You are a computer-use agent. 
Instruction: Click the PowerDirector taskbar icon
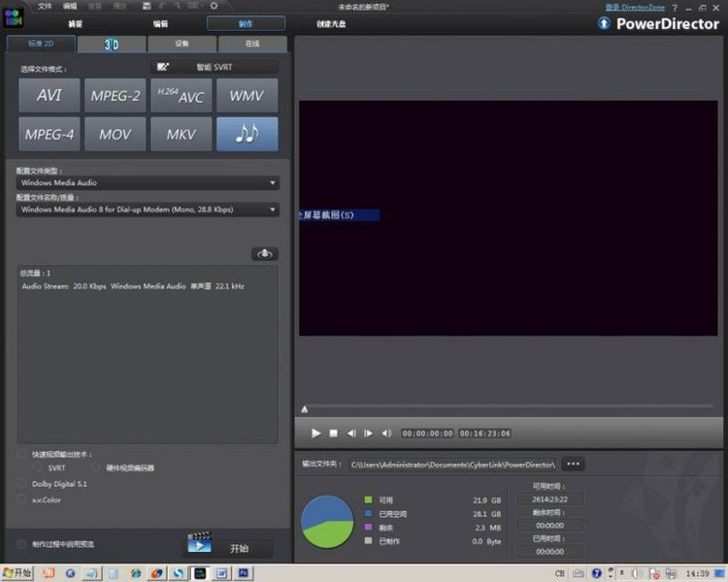pos(200,573)
